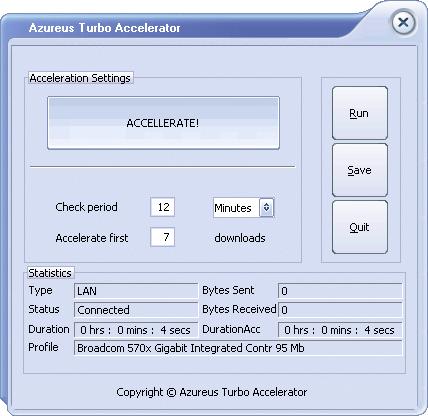Screen dimensions: 428x416
Task: Click the copyright text at bottom
Action: coord(212,392)
